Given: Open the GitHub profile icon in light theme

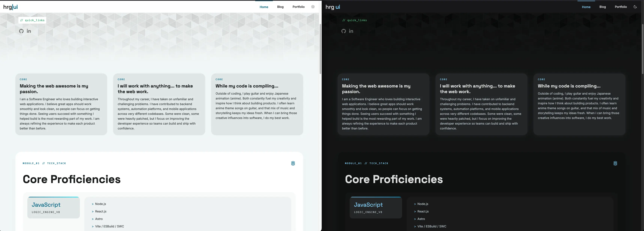Looking at the screenshot, I should tap(21, 31).
